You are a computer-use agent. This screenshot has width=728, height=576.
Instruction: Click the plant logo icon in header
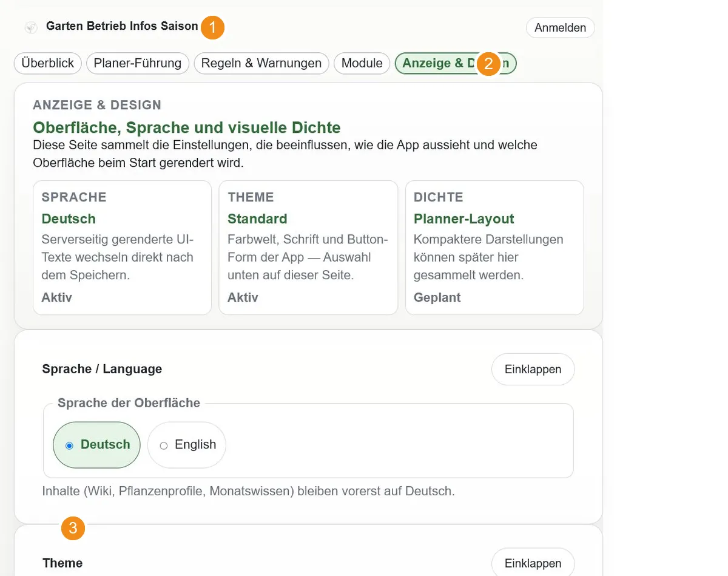click(x=31, y=27)
